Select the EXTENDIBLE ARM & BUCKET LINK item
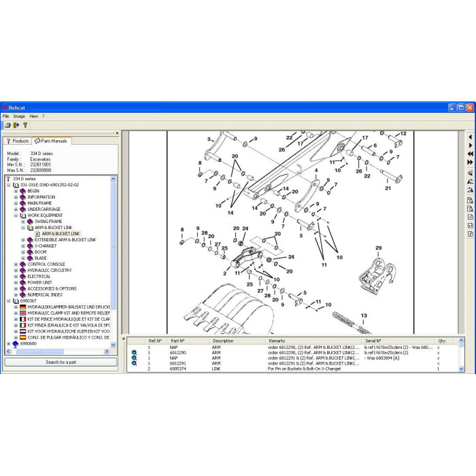Viewport: 476px width, 476px height. coord(65,240)
